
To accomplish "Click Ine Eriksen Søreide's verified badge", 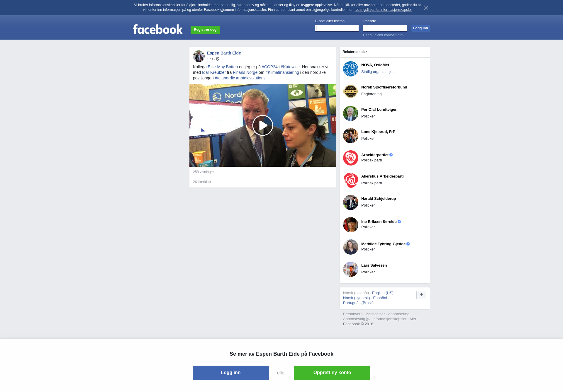I will point(399,222).
